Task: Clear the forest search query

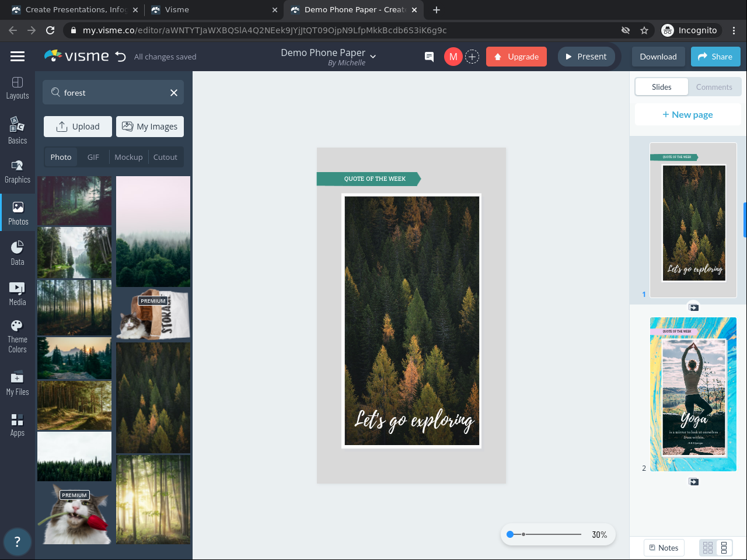Action: (174, 93)
